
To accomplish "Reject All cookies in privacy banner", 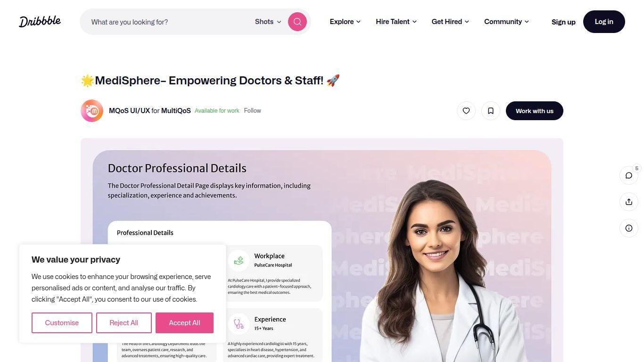I will click(x=124, y=323).
